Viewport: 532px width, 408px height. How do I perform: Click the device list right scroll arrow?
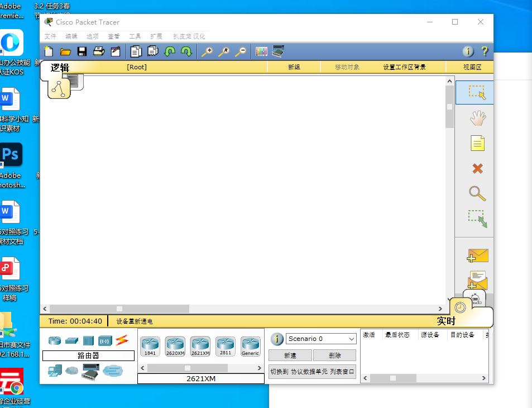pos(259,368)
